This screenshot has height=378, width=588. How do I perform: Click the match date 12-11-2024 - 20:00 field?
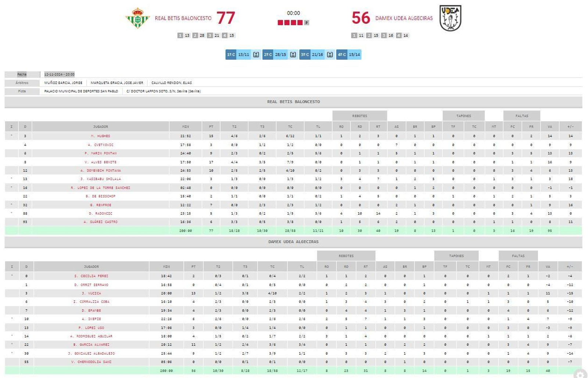tap(59, 74)
